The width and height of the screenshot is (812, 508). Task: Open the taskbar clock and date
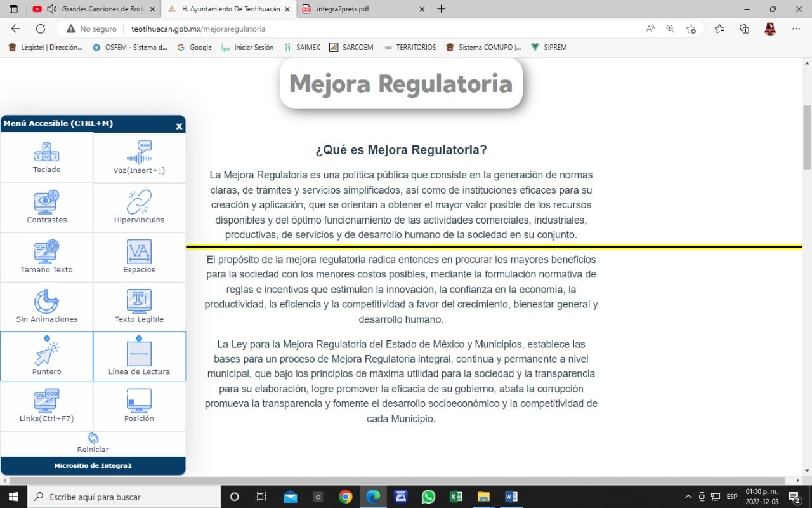click(x=761, y=497)
